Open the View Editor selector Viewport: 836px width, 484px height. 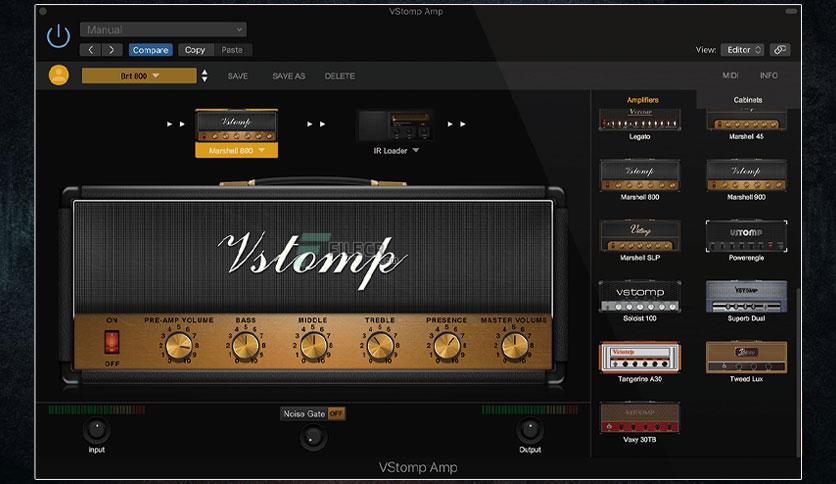coord(743,50)
